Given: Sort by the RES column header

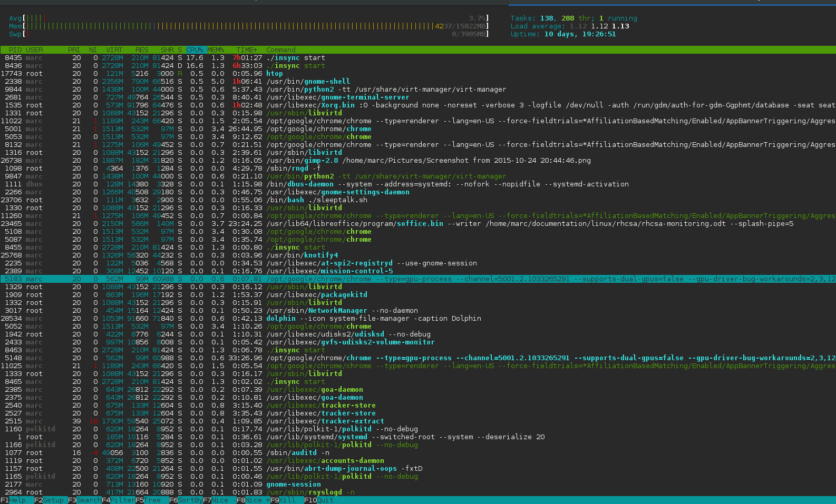Looking at the screenshot, I should click(x=142, y=50).
